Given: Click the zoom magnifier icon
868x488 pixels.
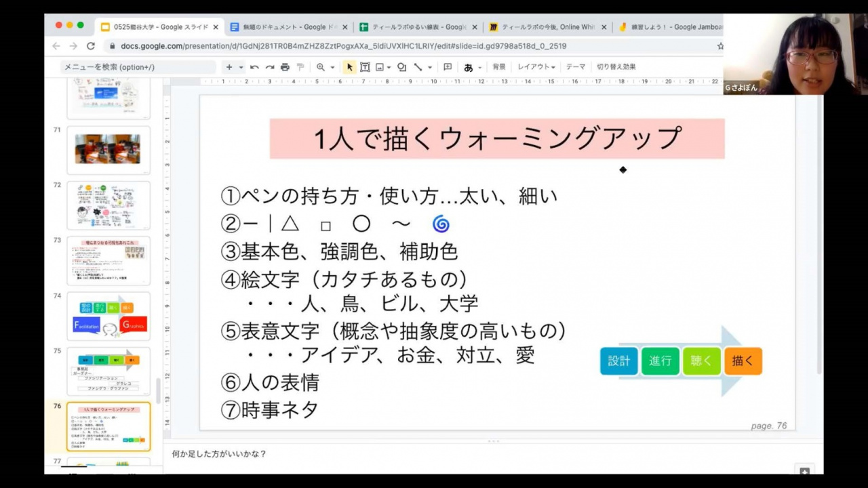Looking at the screenshot, I should pyautogui.click(x=320, y=67).
